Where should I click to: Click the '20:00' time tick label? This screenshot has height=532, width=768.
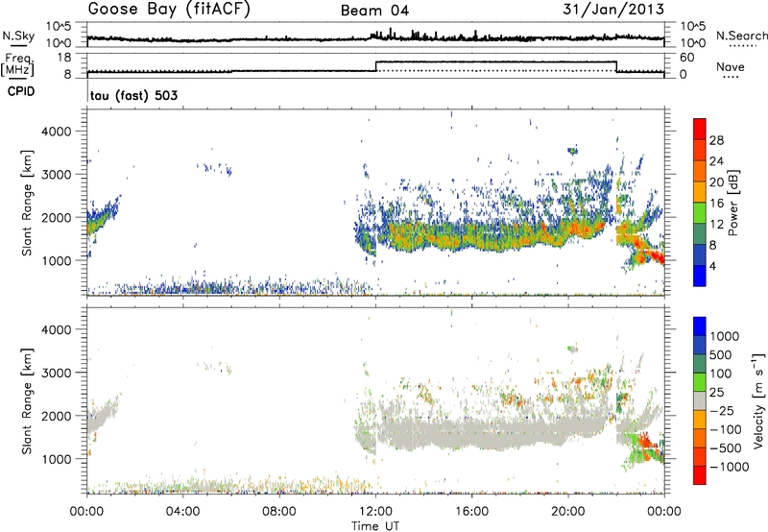567,512
